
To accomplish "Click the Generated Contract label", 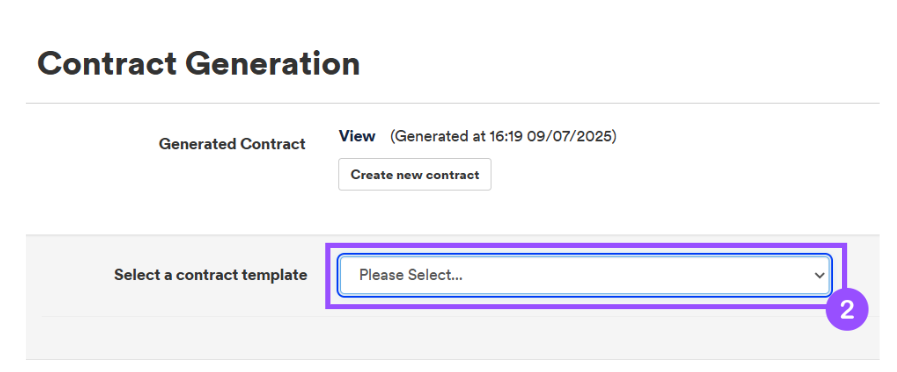I will point(232,144).
